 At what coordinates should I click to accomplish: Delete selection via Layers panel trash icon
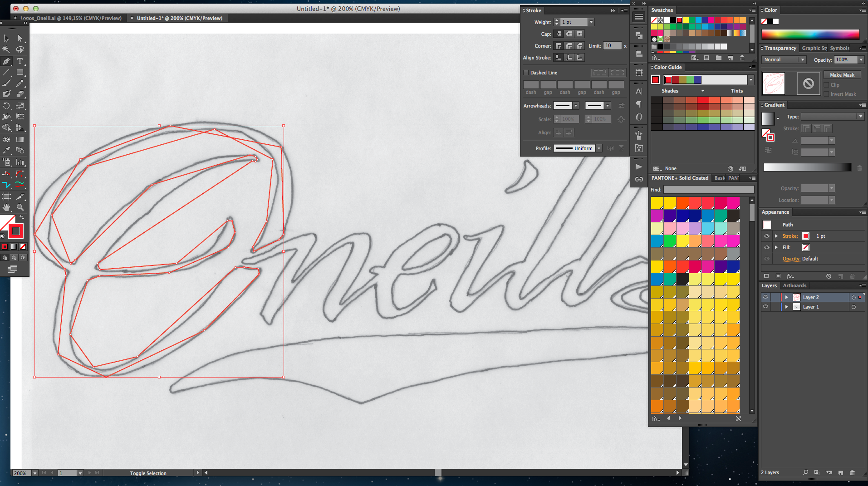click(852, 473)
